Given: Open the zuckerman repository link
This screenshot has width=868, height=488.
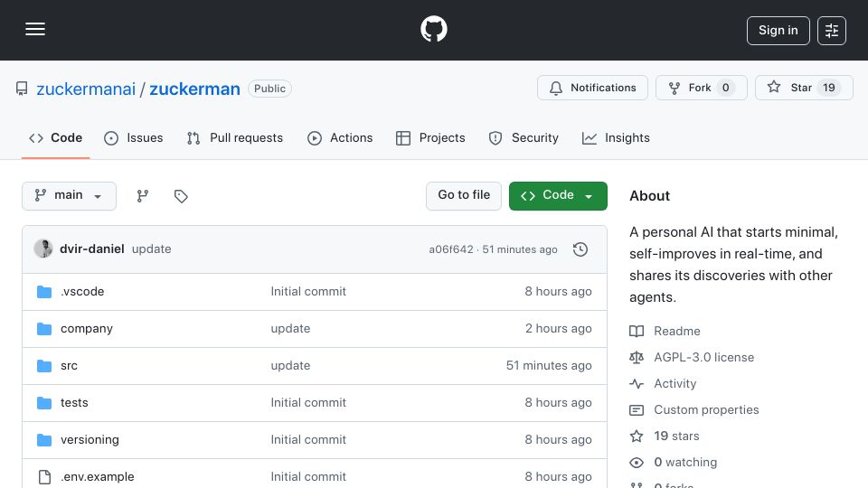Looking at the screenshot, I should [x=195, y=89].
